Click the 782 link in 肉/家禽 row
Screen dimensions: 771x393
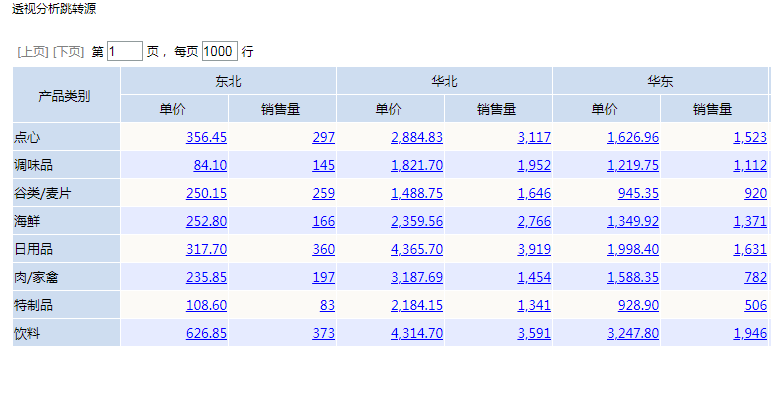pyautogui.click(x=756, y=277)
